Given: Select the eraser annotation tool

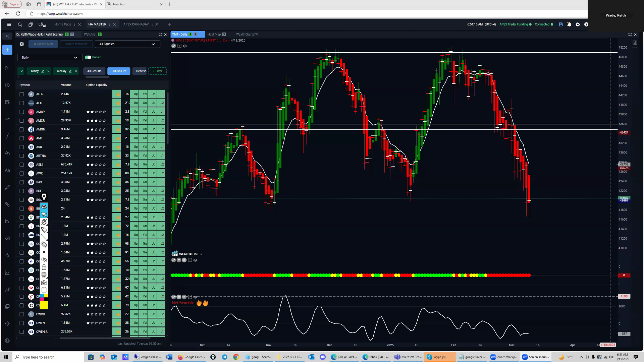Looking at the screenshot, I should pyautogui.click(x=44, y=245).
